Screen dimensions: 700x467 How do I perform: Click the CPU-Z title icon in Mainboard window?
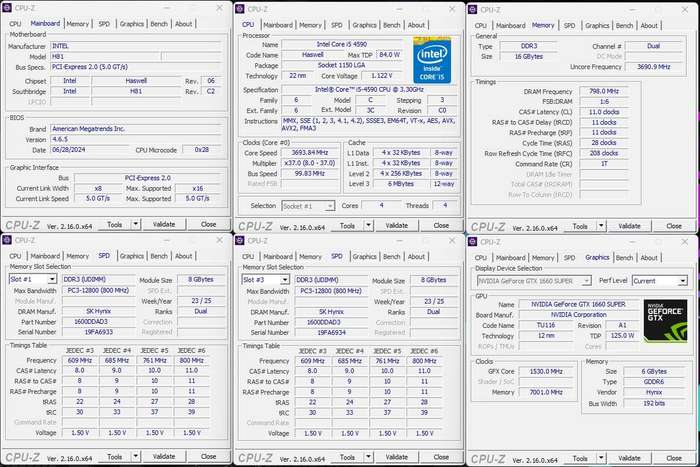(x=7, y=8)
